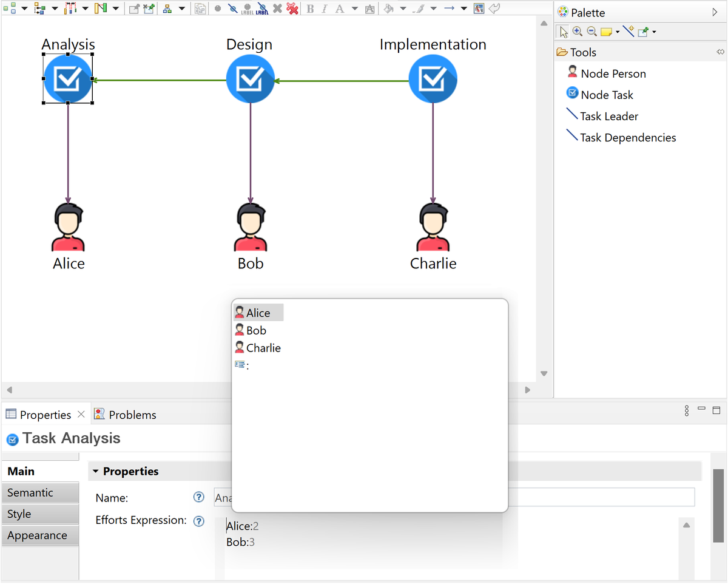
Task: Choose the colon template proposal in popup
Action: tap(242, 365)
